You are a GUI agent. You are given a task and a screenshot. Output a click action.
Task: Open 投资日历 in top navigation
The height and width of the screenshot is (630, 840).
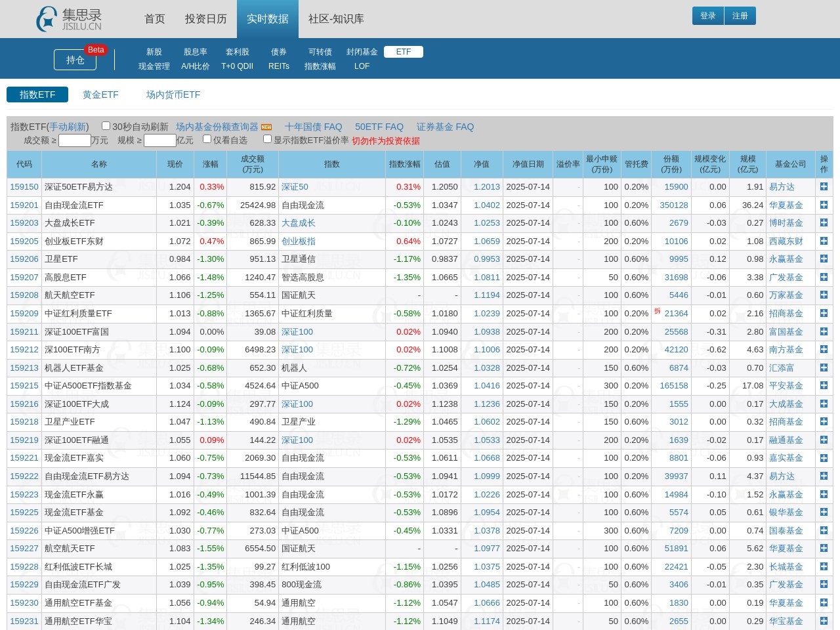point(206,19)
